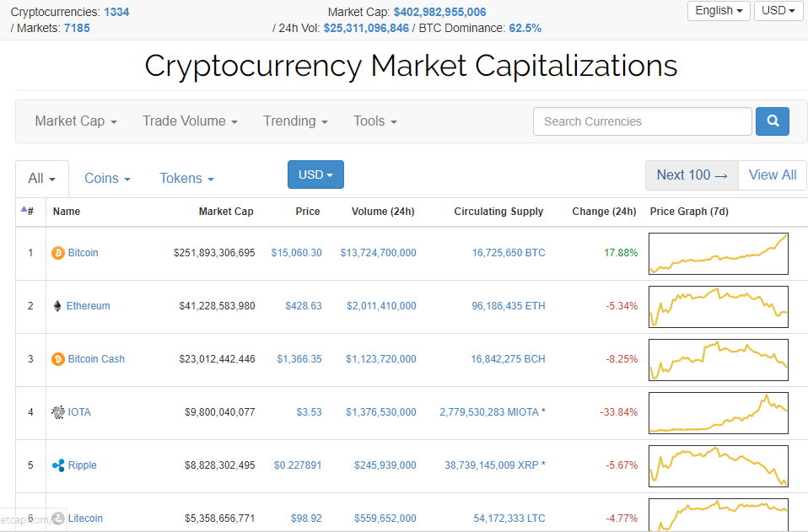This screenshot has height=532, width=808.
Task: Sort table by Market Cap column header
Action: (x=226, y=211)
